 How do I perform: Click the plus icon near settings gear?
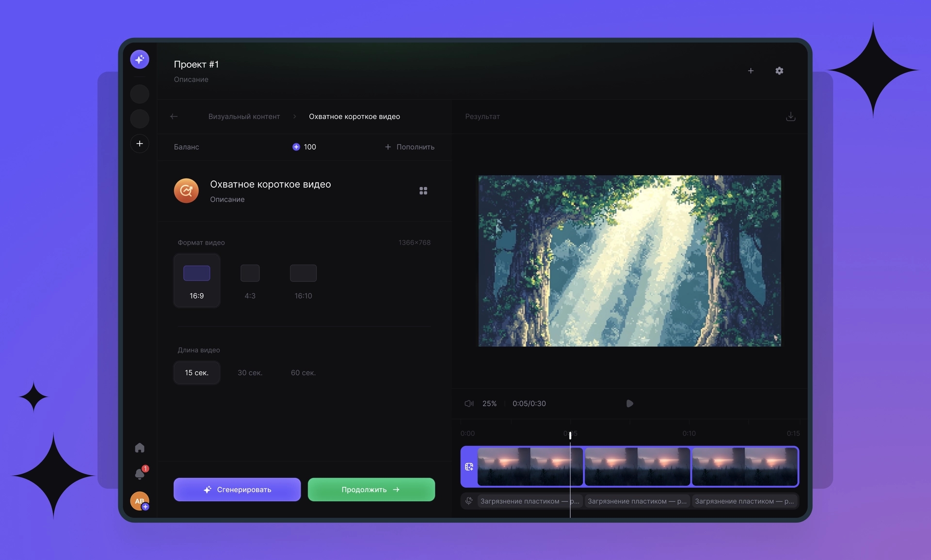click(x=751, y=71)
